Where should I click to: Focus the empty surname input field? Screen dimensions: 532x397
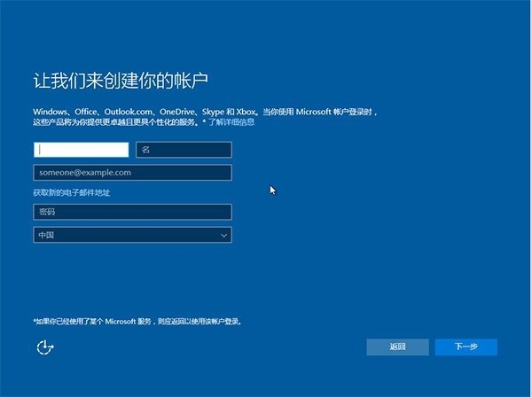point(81,150)
